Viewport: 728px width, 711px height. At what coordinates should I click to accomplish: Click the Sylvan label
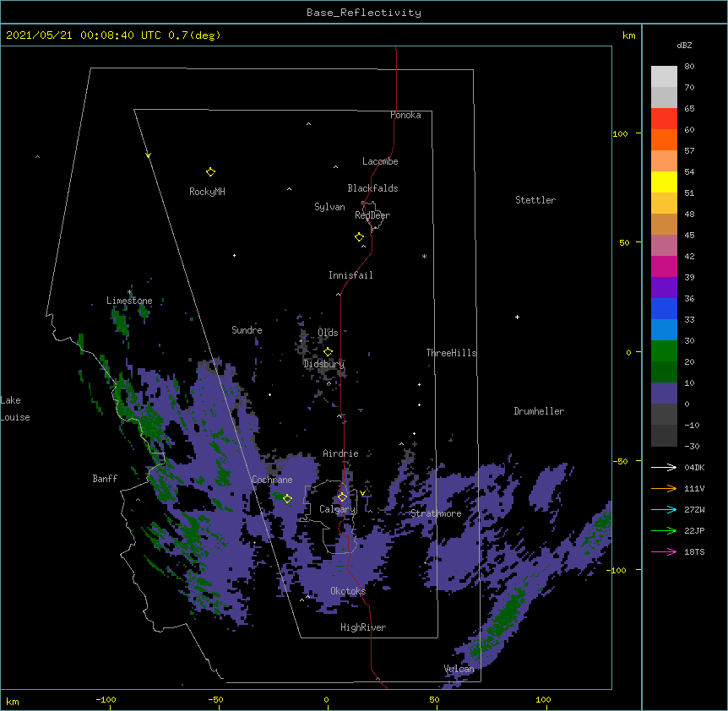pyautogui.click(x=329, y=207)
